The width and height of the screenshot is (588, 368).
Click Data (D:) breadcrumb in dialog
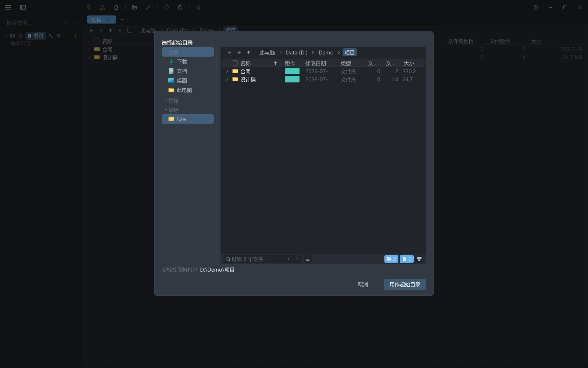click(297, 53)
